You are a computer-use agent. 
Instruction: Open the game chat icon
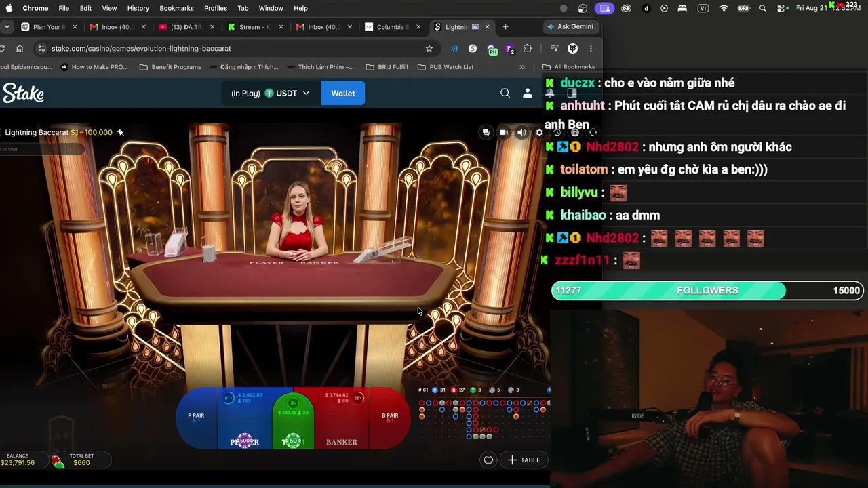[x=486, y=132]
